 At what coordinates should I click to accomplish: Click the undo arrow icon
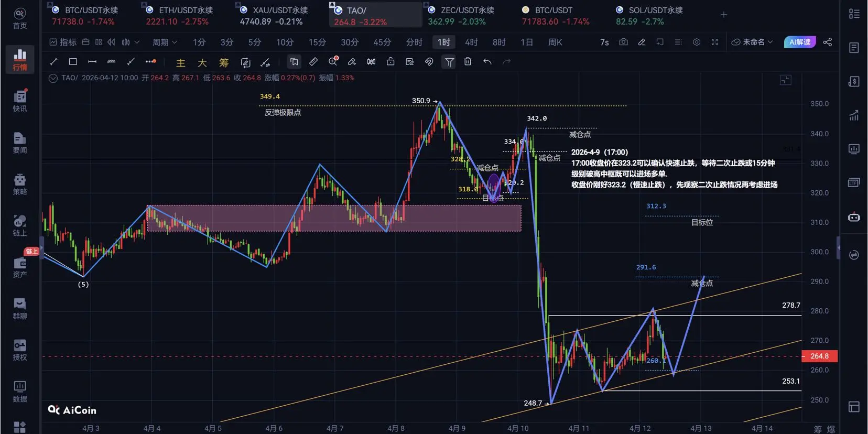coord(487,62)
